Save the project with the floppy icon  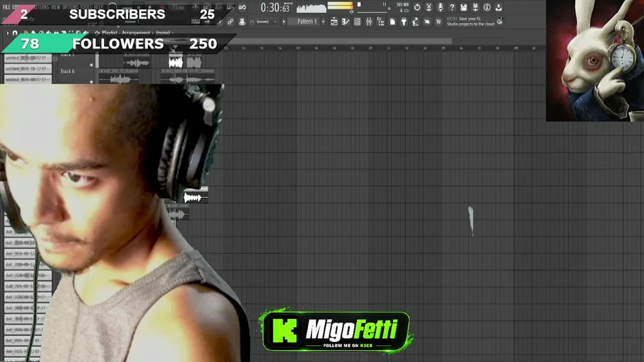tap(463, 7)
